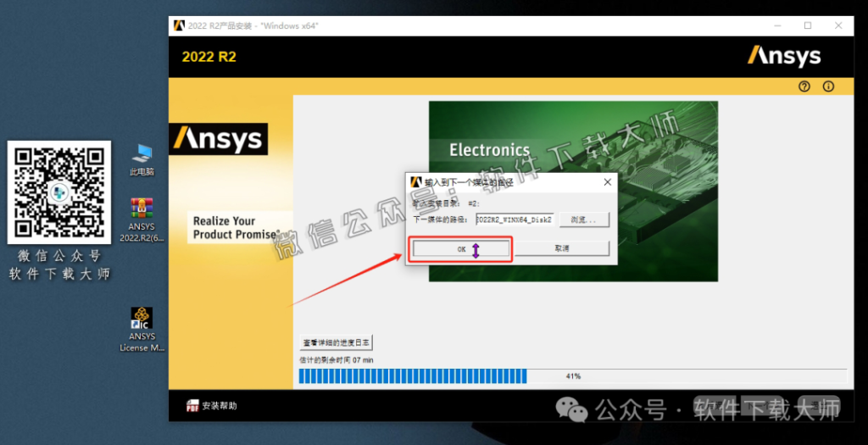
Task: Click the Ansys logo in the header banner
Action: click(784, 57)
